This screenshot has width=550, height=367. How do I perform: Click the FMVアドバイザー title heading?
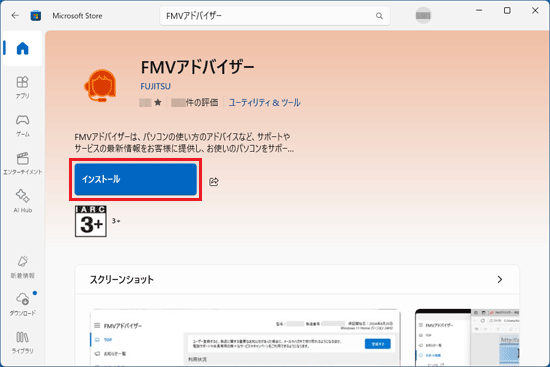tap(197, 67)
